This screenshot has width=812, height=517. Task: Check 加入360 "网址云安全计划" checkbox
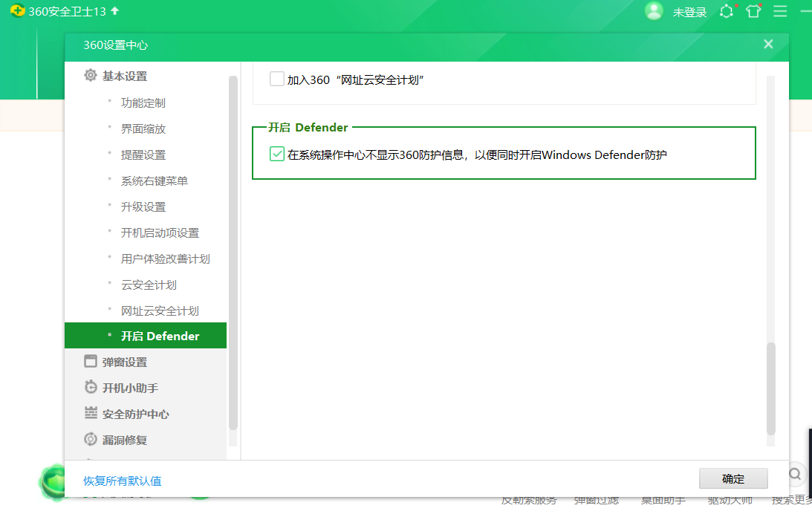coord(277,79)
